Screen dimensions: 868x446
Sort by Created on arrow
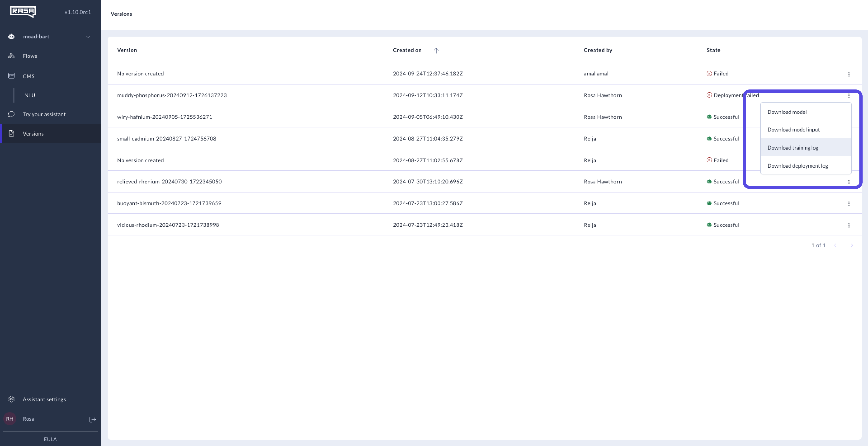(x=436, y=51)
